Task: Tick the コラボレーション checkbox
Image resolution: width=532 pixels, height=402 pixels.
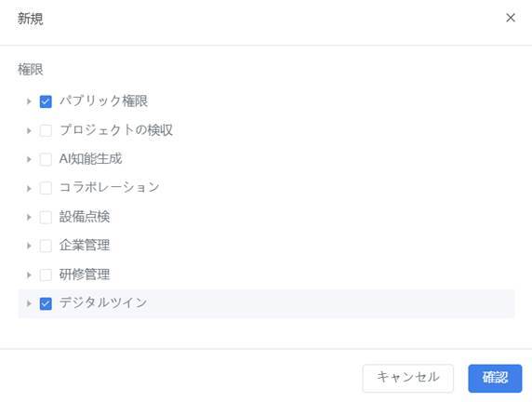Action: point(46,188)
